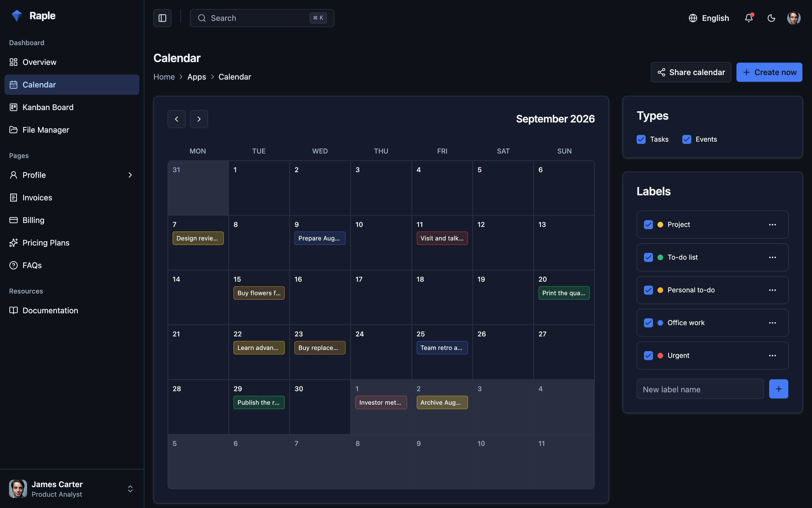Open options for Office work label
This screenshot has height=508, width=812.
tap(773, 323)
